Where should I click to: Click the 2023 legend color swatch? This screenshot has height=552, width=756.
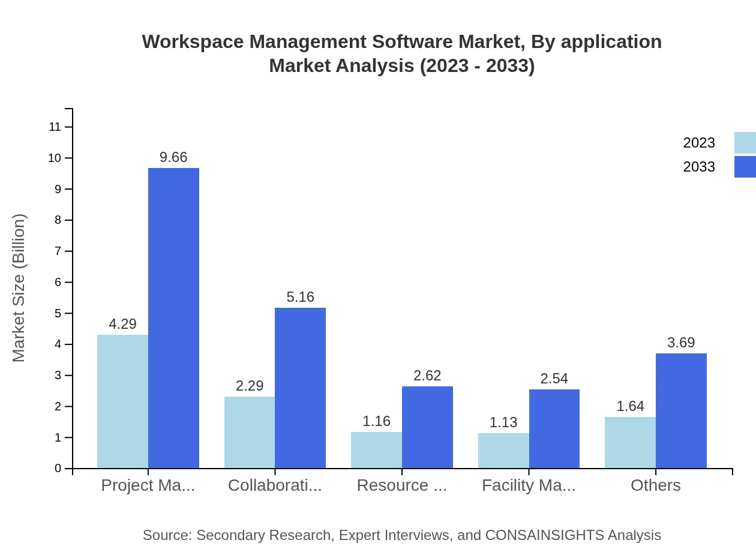click(744, 142)
